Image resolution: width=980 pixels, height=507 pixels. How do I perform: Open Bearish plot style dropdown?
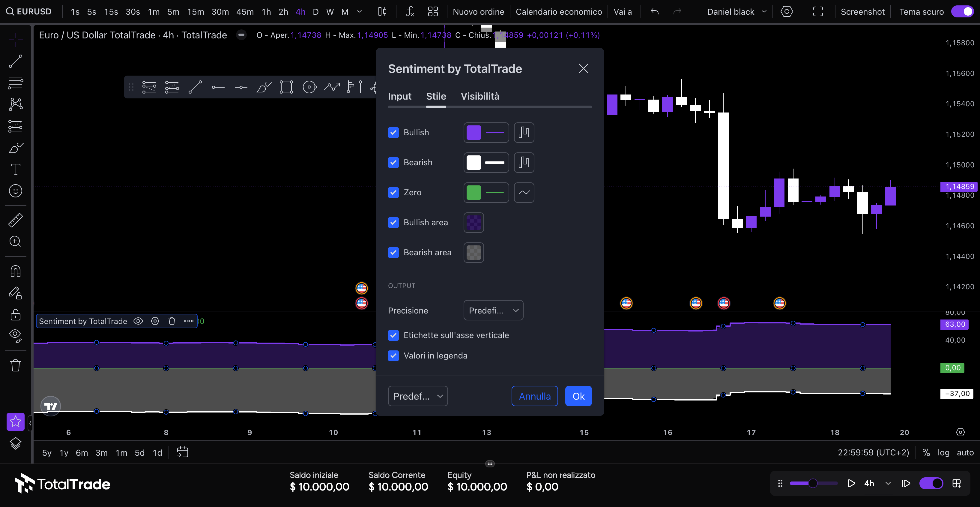click(524, 163)
